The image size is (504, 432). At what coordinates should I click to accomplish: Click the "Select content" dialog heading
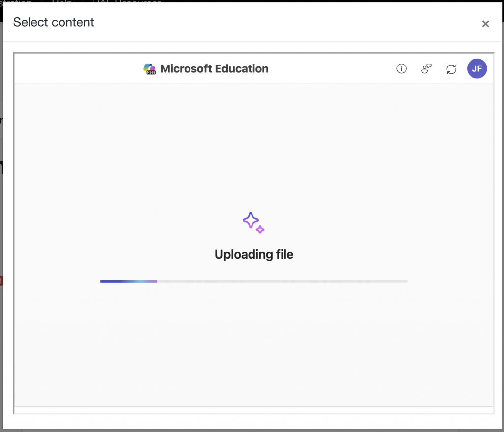54,22
